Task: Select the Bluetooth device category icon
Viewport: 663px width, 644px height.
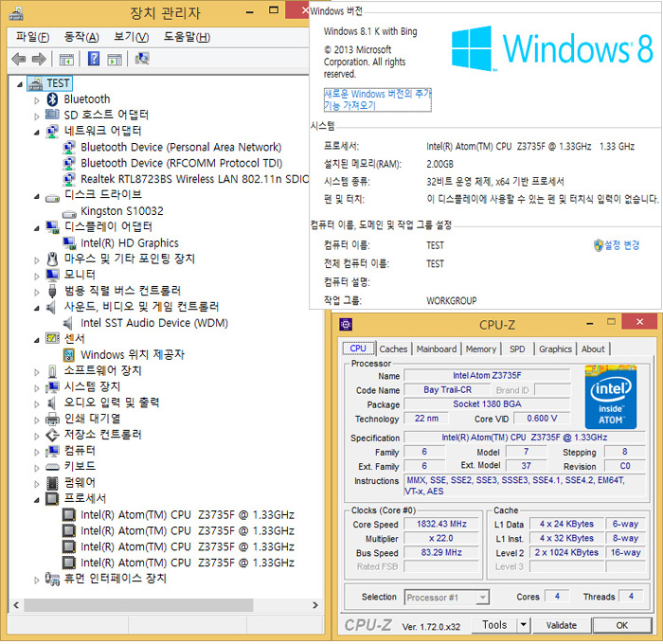Action: click(53, 99)
